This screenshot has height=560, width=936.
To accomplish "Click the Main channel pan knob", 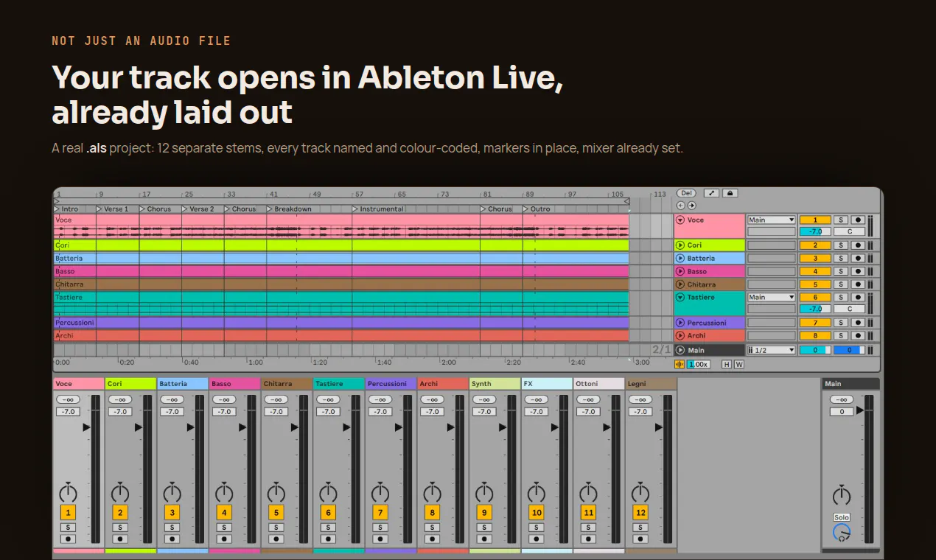I will (x=841, y=495).
